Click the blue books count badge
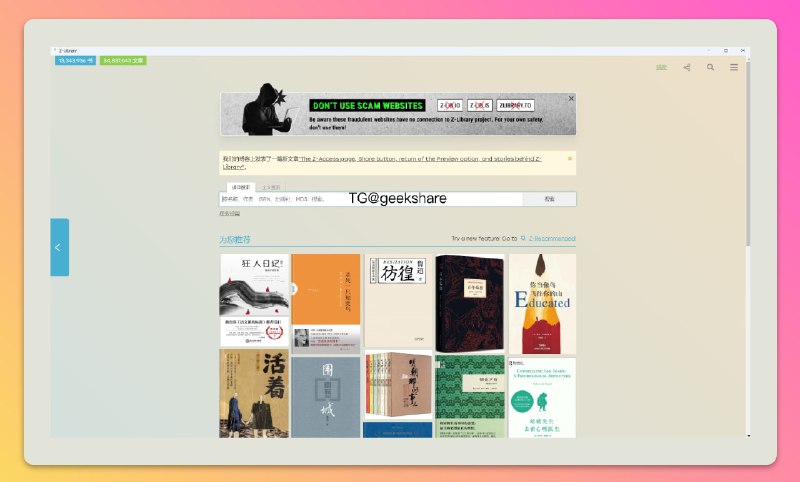This screenshot has width=800, height=482. tap(75, 60)
